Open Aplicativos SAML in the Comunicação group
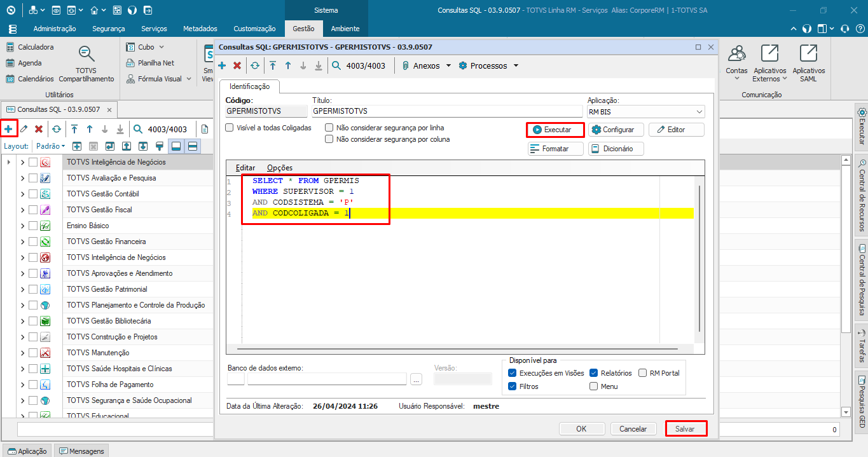 pyautogui.click(x=809, y=64)
